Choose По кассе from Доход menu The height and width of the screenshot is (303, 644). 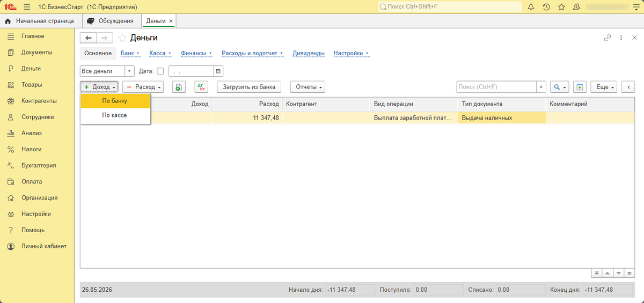[x=115, y=115]
